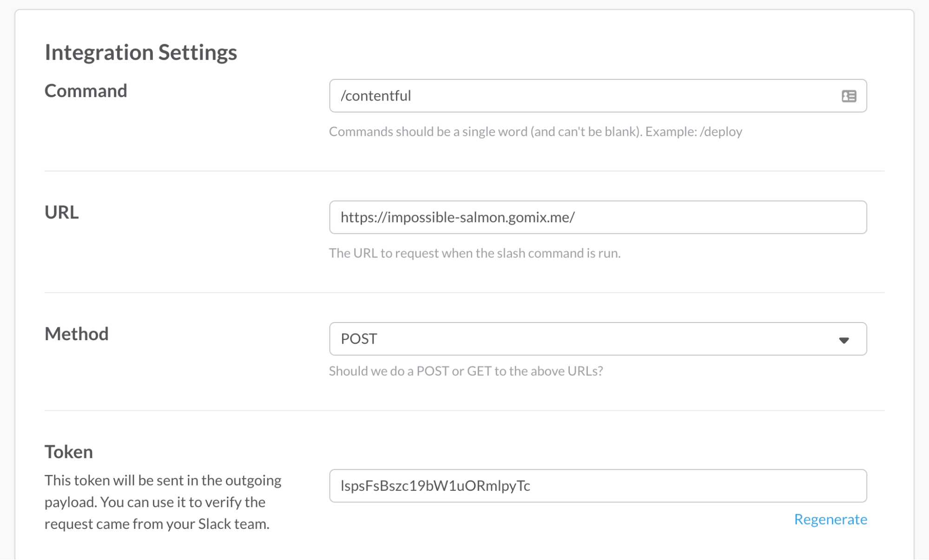The height and width of the screenshot is (560, 929).
Task: Click into the URL input field
Action: tap(597, 217)
